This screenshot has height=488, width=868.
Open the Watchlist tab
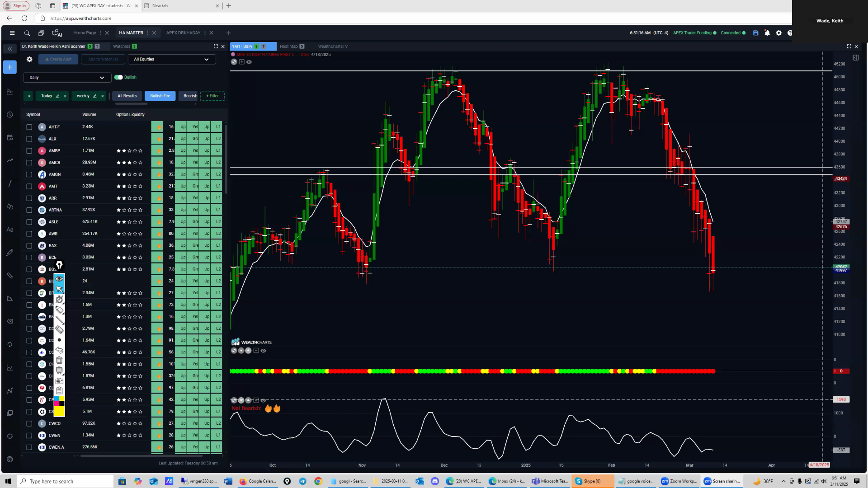(121, 47)
